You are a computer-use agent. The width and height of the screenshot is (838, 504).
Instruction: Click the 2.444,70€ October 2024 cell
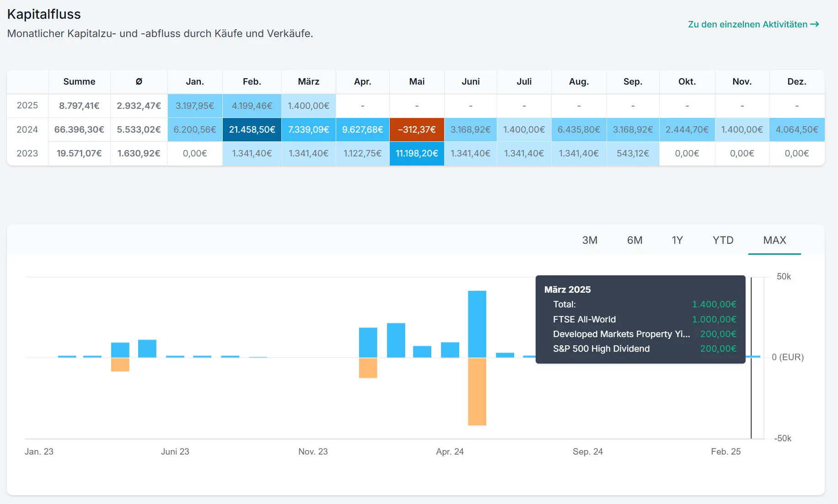[687, 129]
